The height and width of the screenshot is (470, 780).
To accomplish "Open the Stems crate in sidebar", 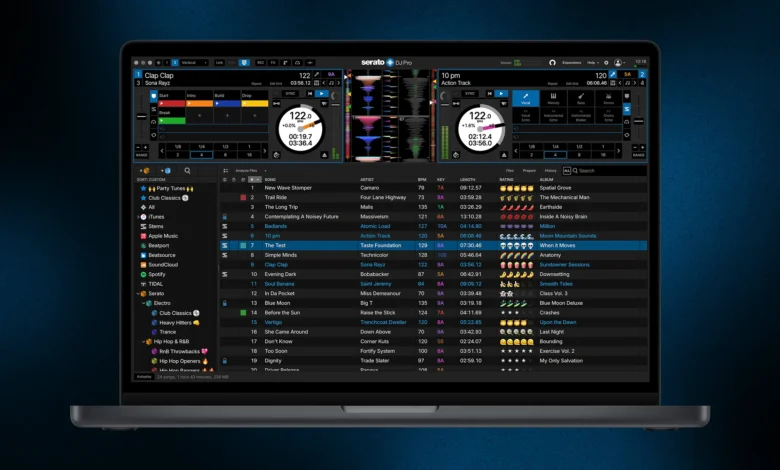I will click(x=152, y=226).
